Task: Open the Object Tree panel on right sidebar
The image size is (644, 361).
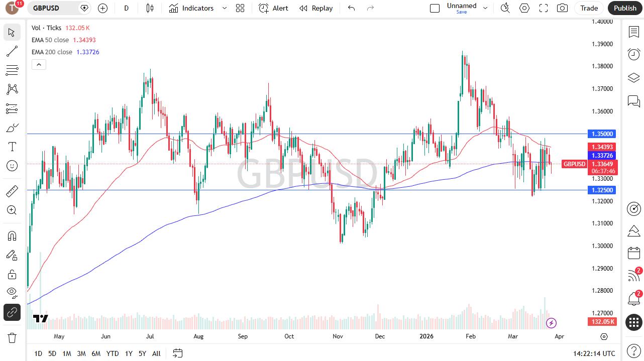Action: pos(633,77)
